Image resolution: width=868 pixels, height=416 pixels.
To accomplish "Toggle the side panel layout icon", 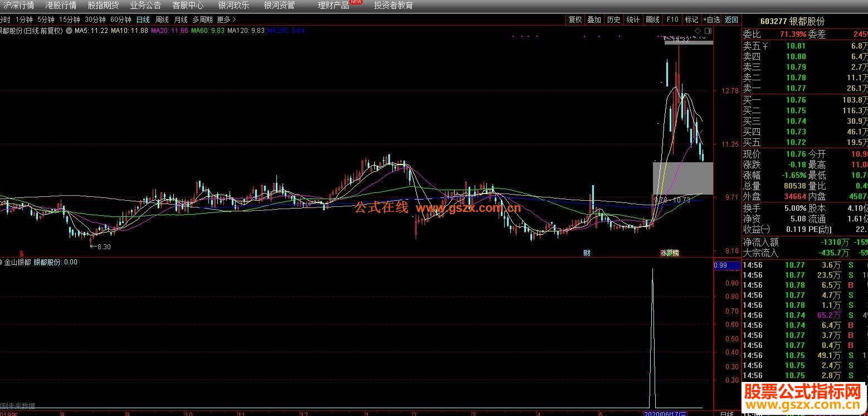I will [708, 31].
